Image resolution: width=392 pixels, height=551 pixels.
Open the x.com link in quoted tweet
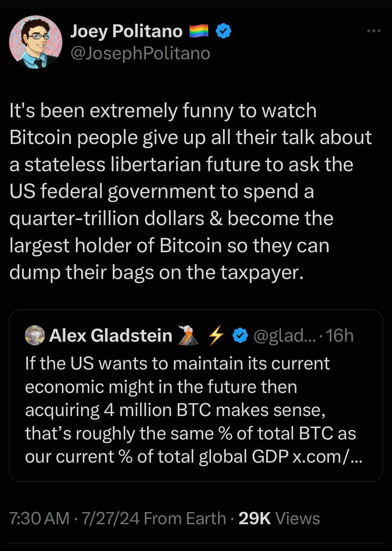click(x=327, y=456)
